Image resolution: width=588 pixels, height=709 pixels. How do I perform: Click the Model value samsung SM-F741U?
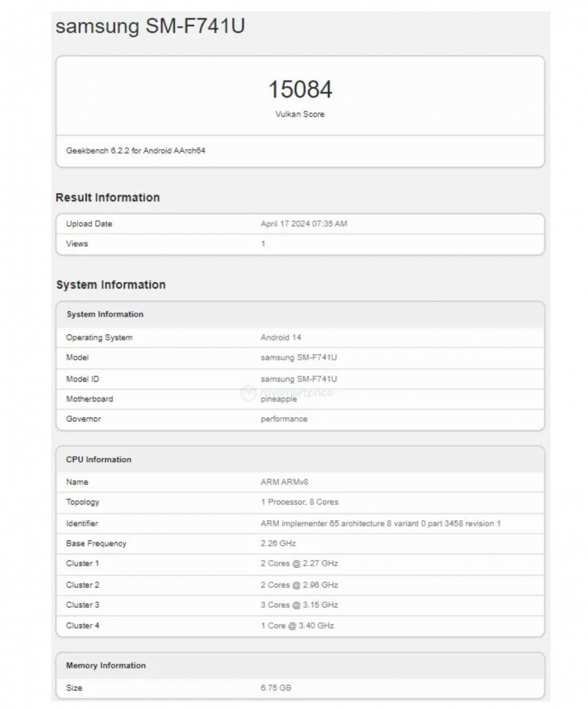coord(298,357)
